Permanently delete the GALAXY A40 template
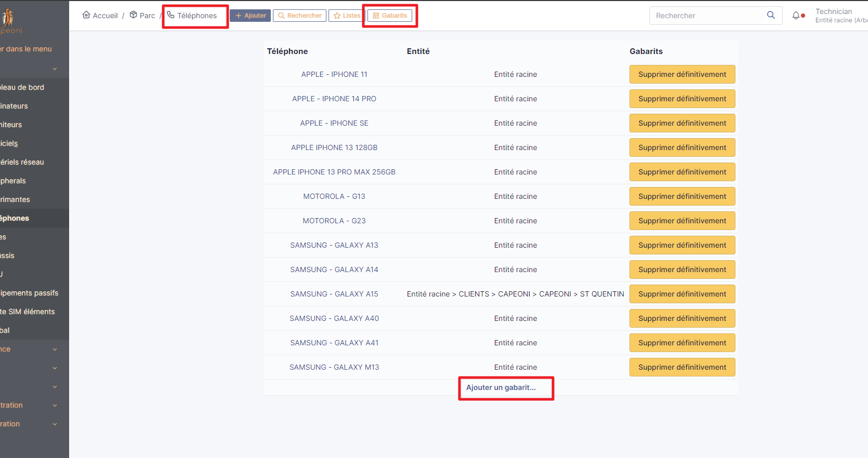The image size is (868, 458). click(x=682, y=318)
